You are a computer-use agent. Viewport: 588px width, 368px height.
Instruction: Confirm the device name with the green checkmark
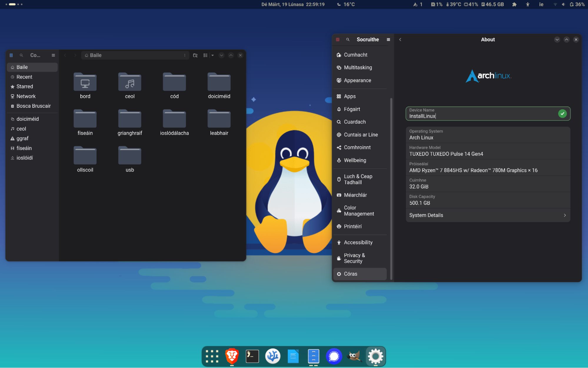coord(562,113)
